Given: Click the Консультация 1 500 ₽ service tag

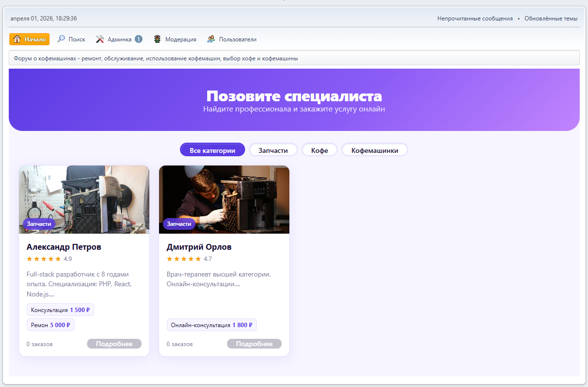Looking at the screenshot, I should coord(60,310).
